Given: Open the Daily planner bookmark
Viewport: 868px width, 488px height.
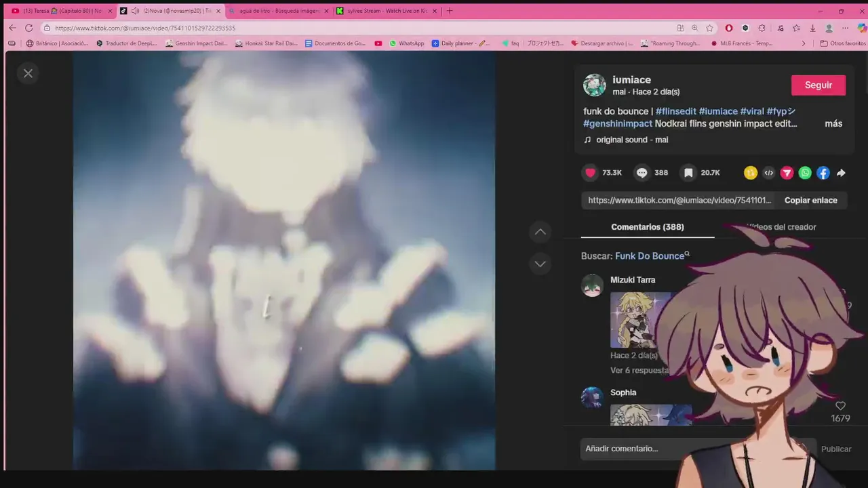Looking at the screenshot, I should pyautogui.click(x=461, y=43).
